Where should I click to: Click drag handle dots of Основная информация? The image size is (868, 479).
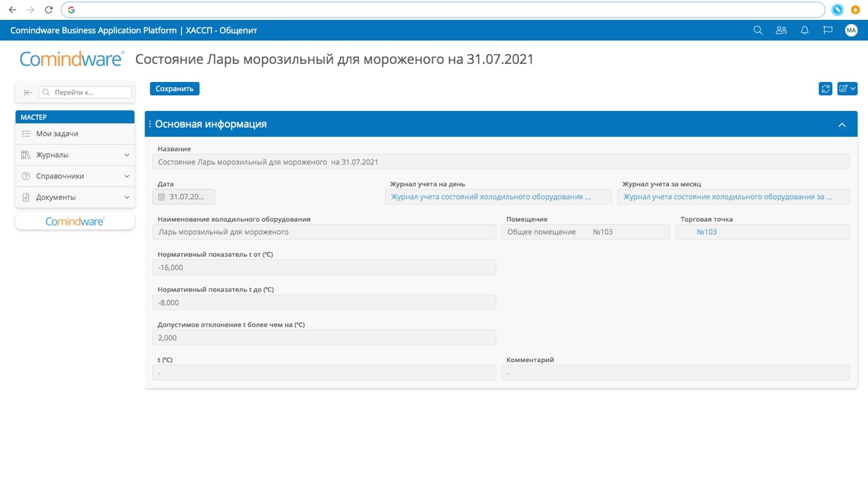coord(150,124)
